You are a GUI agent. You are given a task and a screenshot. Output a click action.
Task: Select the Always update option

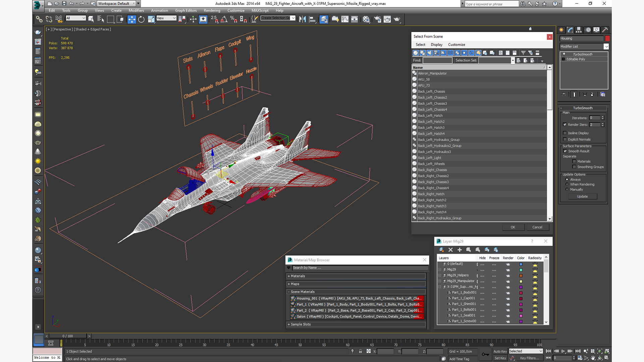tap(567, 180)
